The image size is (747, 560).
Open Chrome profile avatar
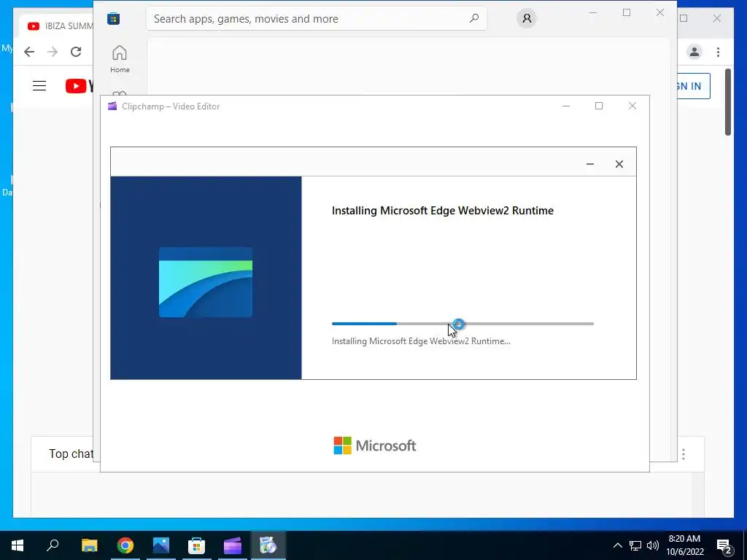(694, 52)
